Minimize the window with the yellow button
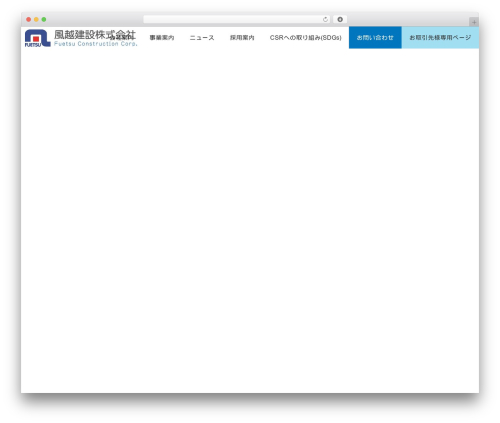This screenshot has width=500, height=423. tap(36, 19)
